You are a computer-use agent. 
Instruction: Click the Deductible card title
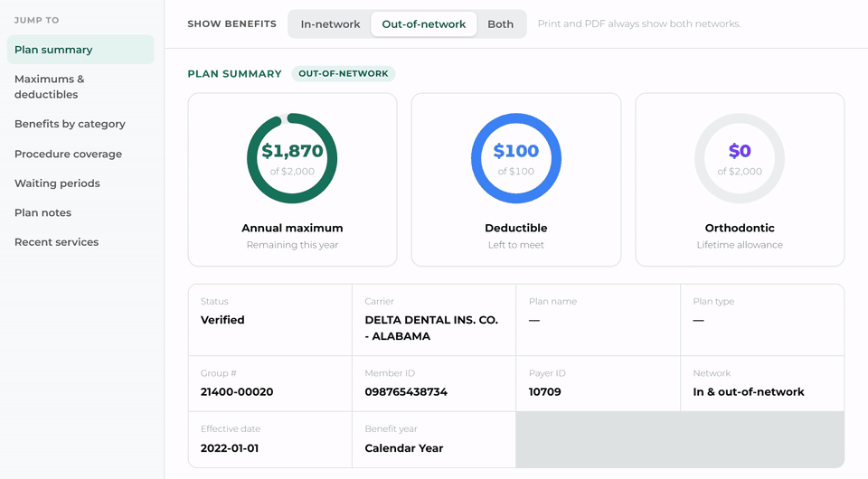[516, 228]
